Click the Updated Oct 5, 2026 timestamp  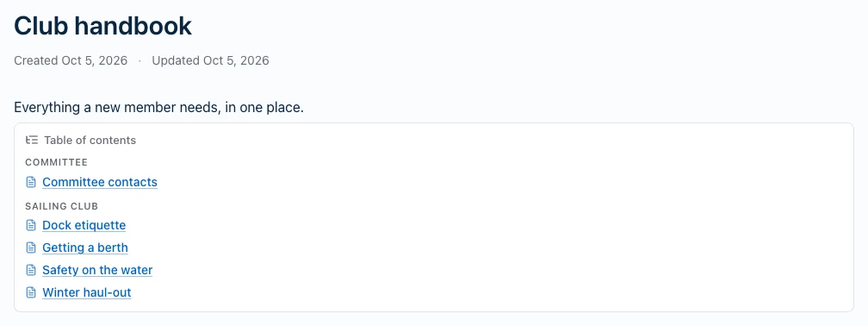[210, 60]
